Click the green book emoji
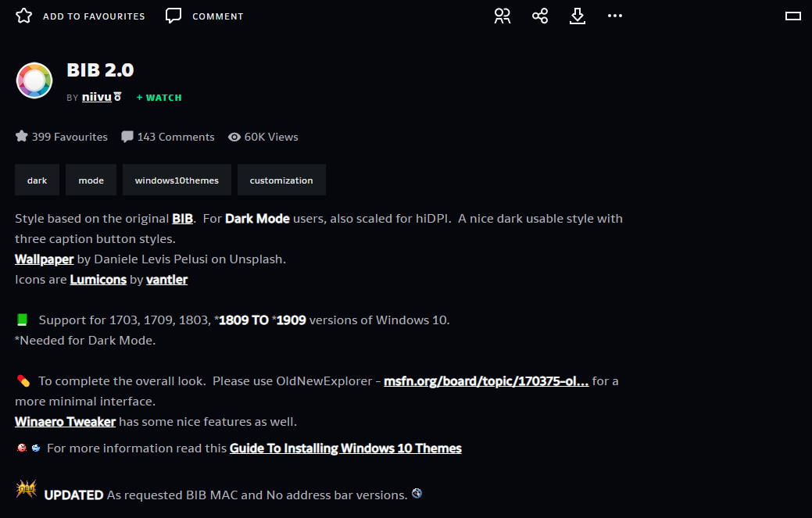 pyautogui.click(x=22, y=320)
